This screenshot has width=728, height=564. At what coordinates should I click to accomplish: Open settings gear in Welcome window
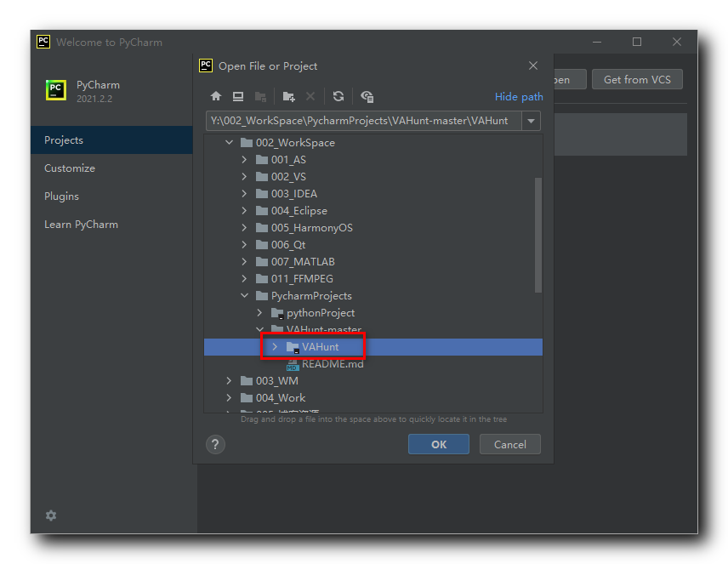pos(51,516)
